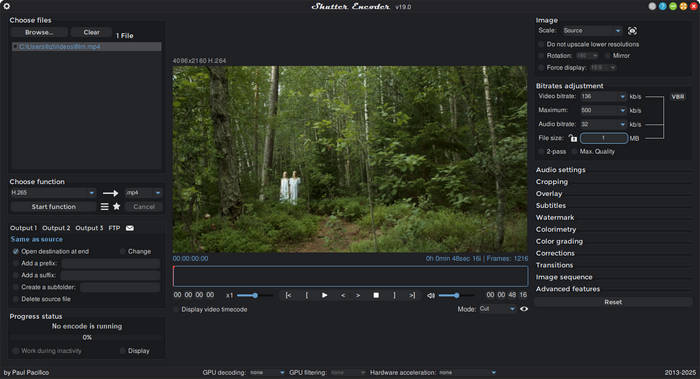Stop video playback
This screenshot has width=700, height=379.
376,296
